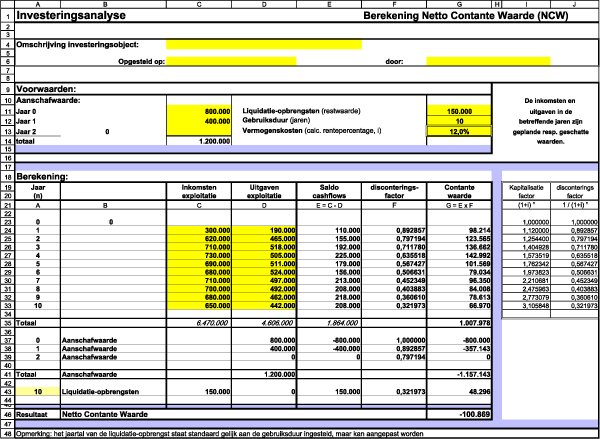
Task: Select the "Berekening:" section heading
Action: point(42,177)
